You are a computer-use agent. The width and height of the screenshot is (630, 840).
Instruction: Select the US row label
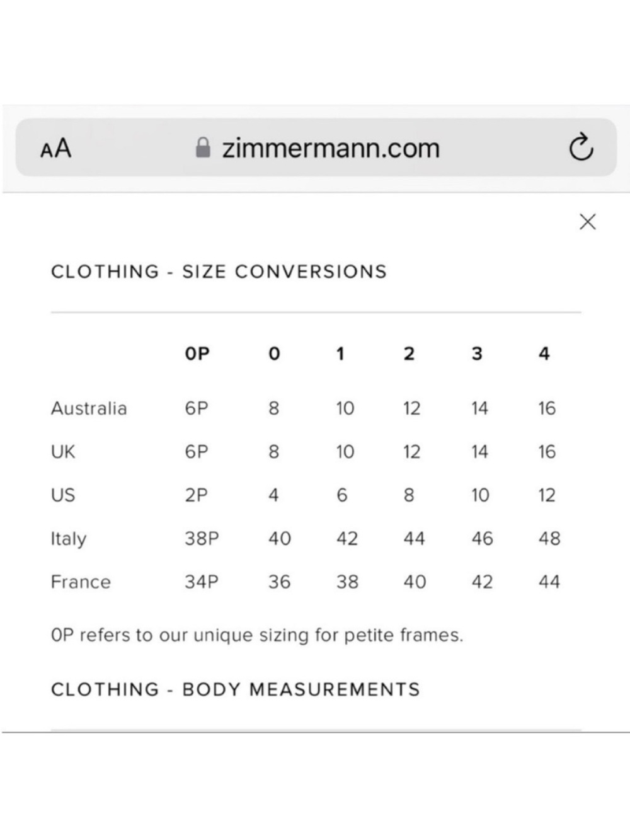63,495
